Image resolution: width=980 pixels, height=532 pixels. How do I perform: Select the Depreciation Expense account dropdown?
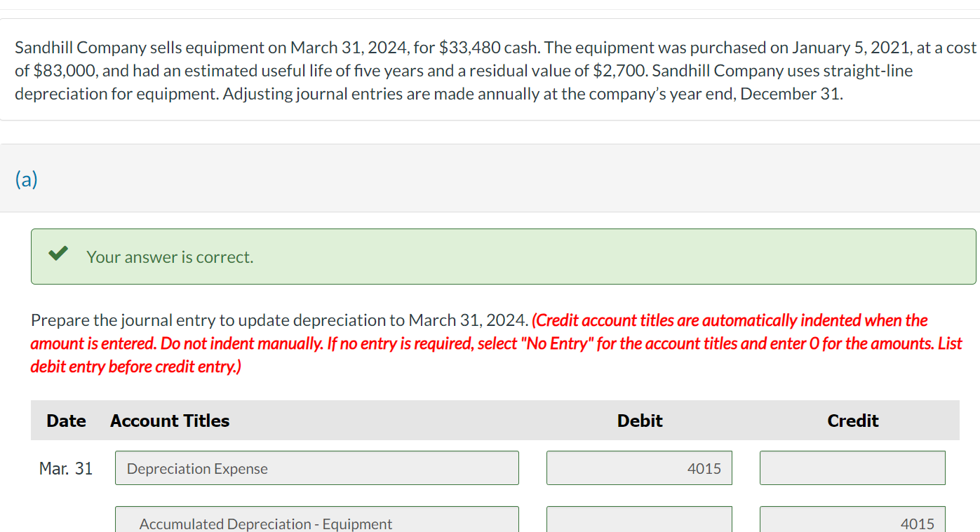point(316,468)
